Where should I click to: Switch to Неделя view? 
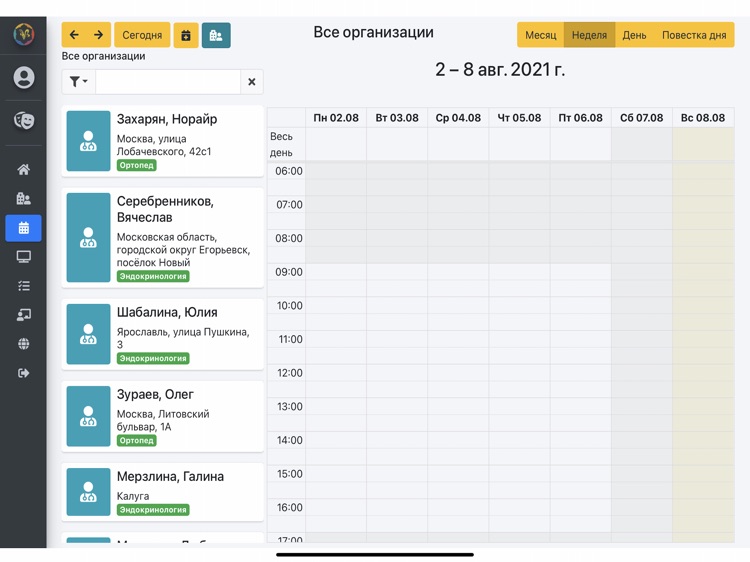589,35
